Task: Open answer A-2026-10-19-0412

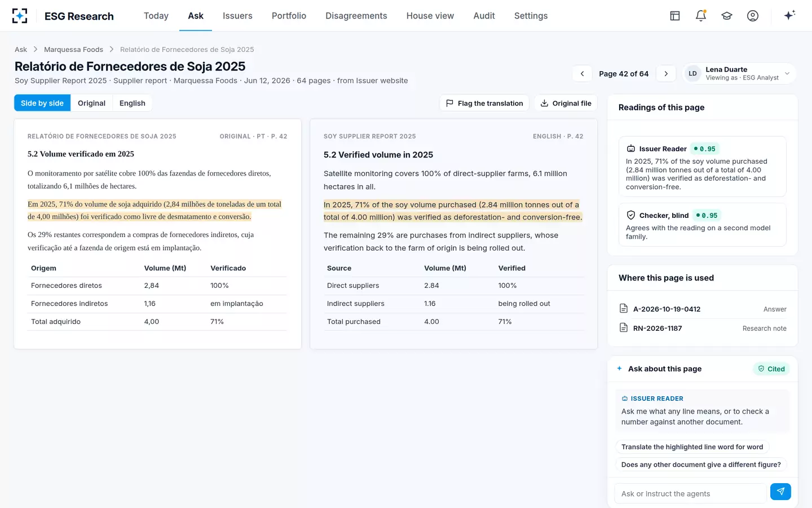Action: click(x=703, y=309)
